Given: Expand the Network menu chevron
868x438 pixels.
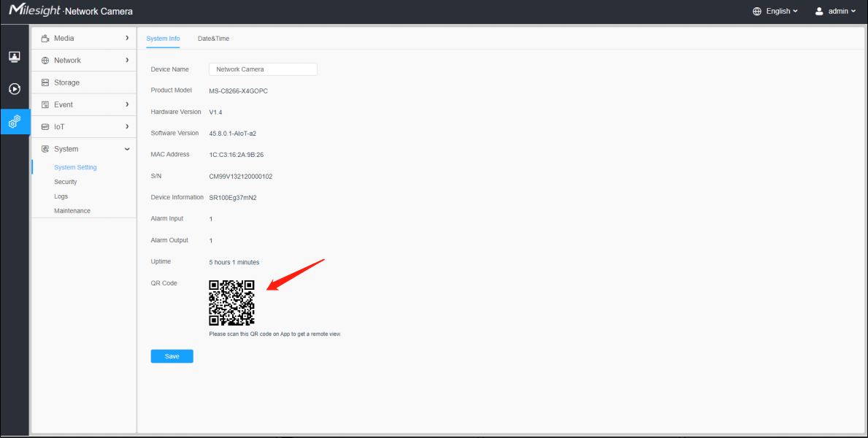Looking at the screenshot, I should [x=127, y=60].
